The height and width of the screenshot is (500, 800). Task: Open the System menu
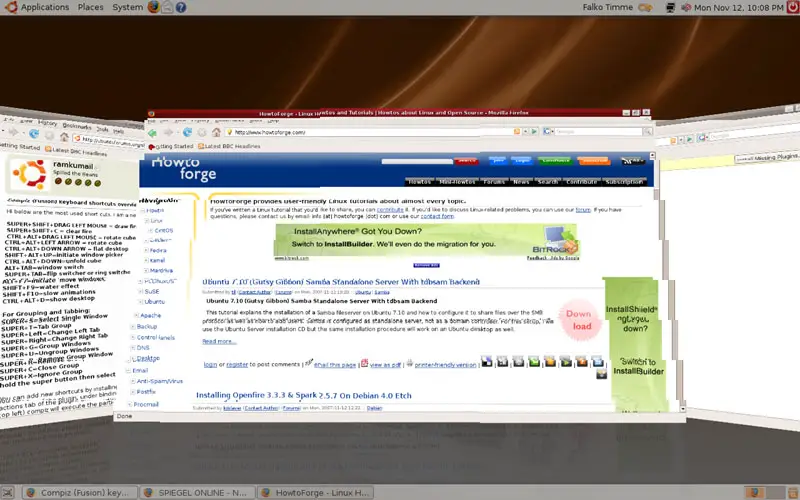click(x=128, y=7)
